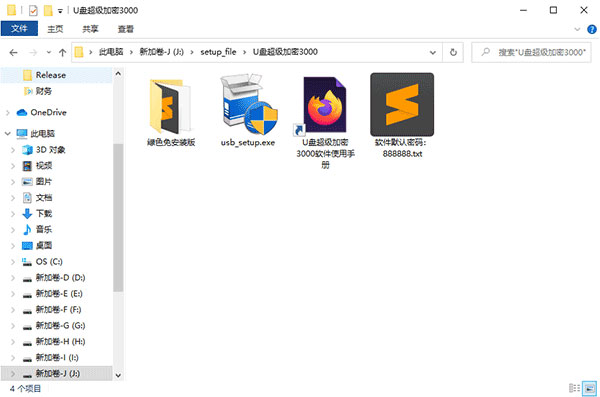
Task: Select 新加卷-G (G:) in the sidebar
Action: (60, 325)
